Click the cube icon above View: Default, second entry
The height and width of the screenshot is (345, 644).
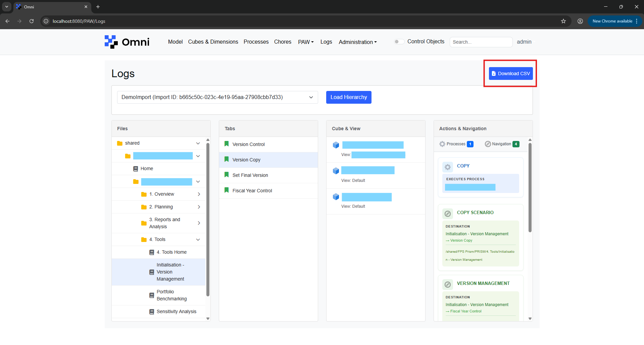pos(336,171)
